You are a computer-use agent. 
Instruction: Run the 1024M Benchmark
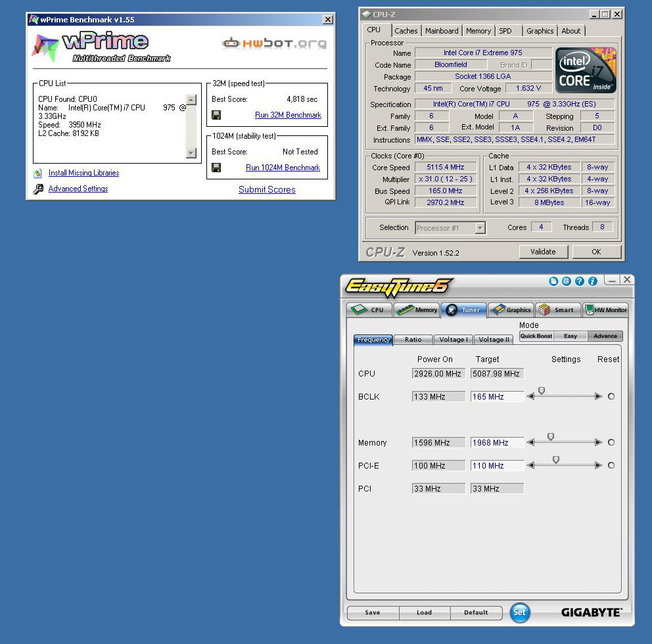coord(283,168)
